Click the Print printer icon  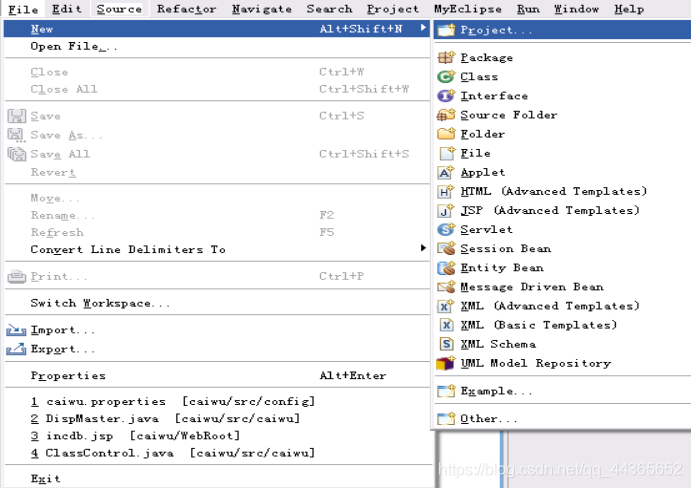click(x=17, y=277)
